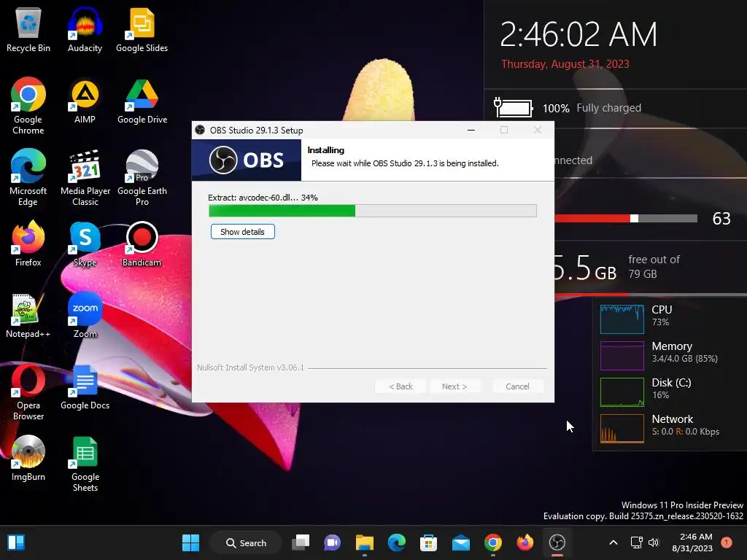Click the Memory usage graph widget

click(x=622, y=355)
